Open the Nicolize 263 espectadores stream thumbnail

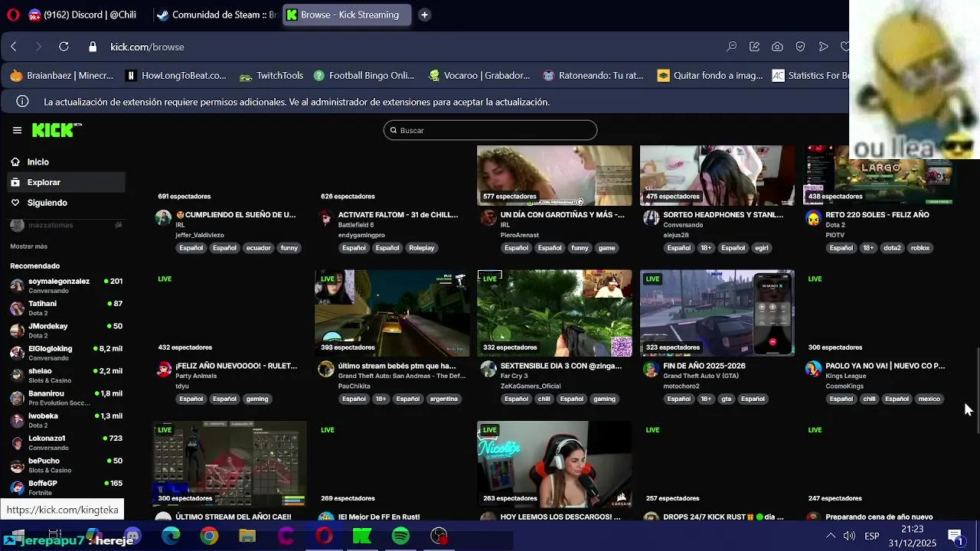(554, 464)
